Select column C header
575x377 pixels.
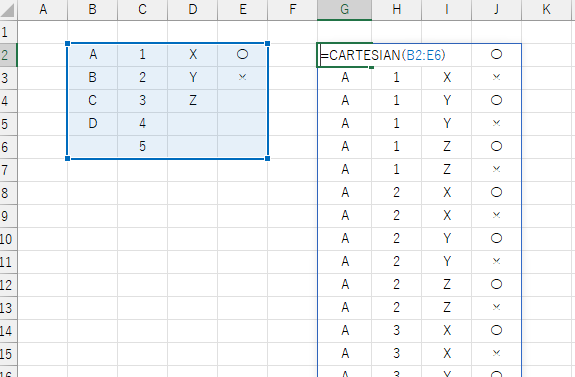[143, 10]
